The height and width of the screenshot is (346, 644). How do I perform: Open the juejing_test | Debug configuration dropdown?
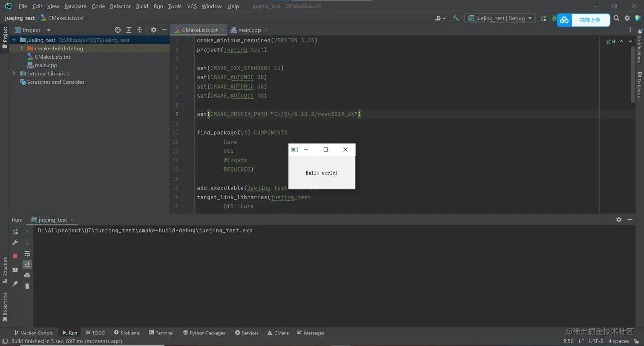coord(500,18)
